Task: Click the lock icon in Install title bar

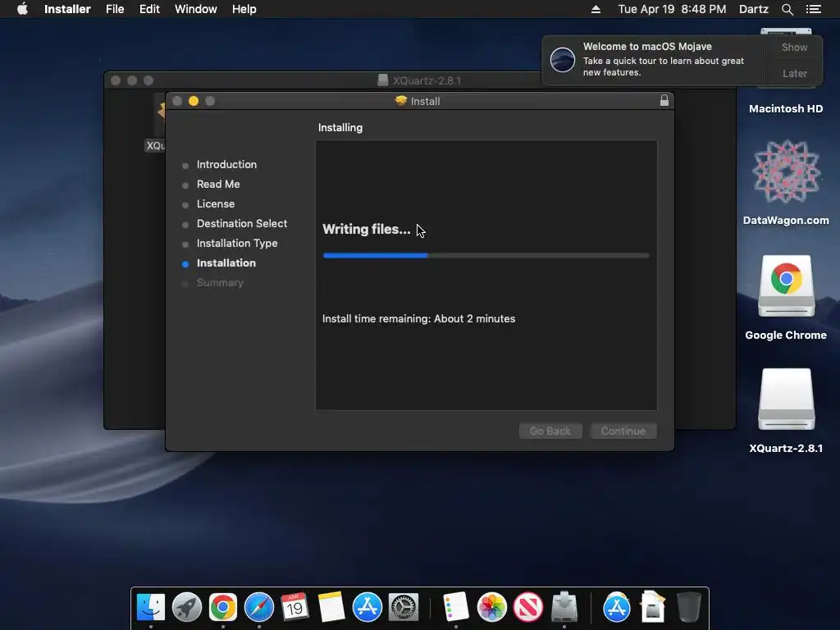Action: tap(664, 101)
